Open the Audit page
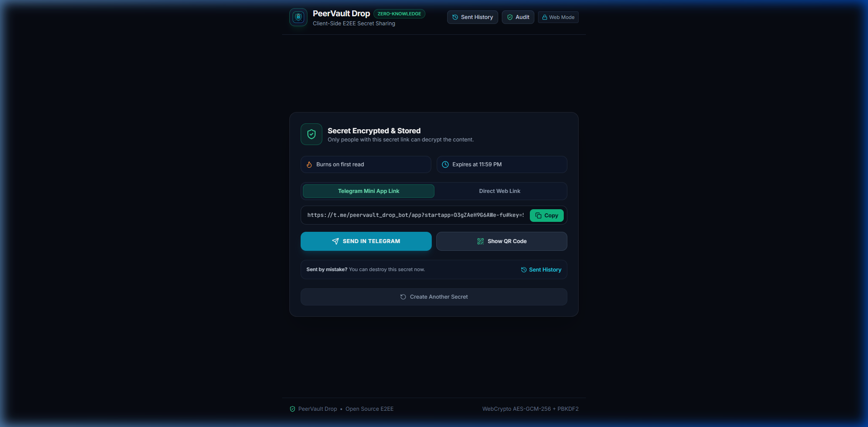The height and width of the screenshot is (427, 868). pos(518,17)
